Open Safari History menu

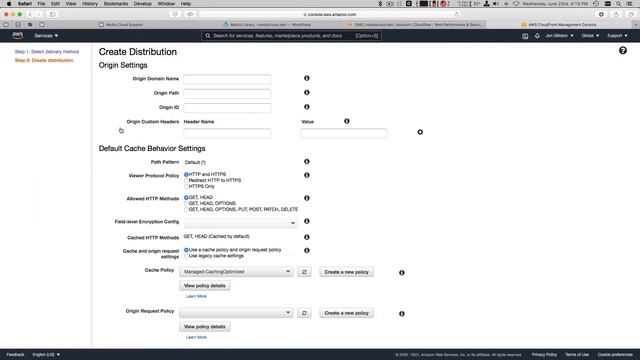coord(90,4)
